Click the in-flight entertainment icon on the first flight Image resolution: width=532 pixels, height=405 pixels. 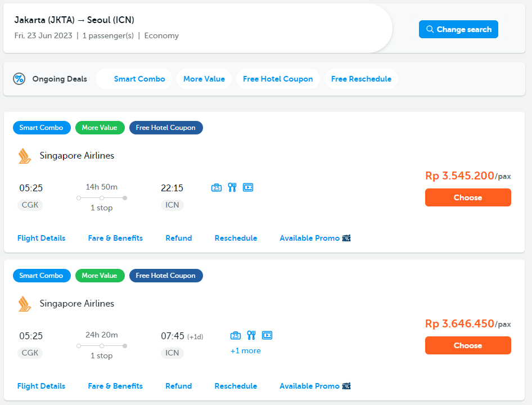(248, 187)
